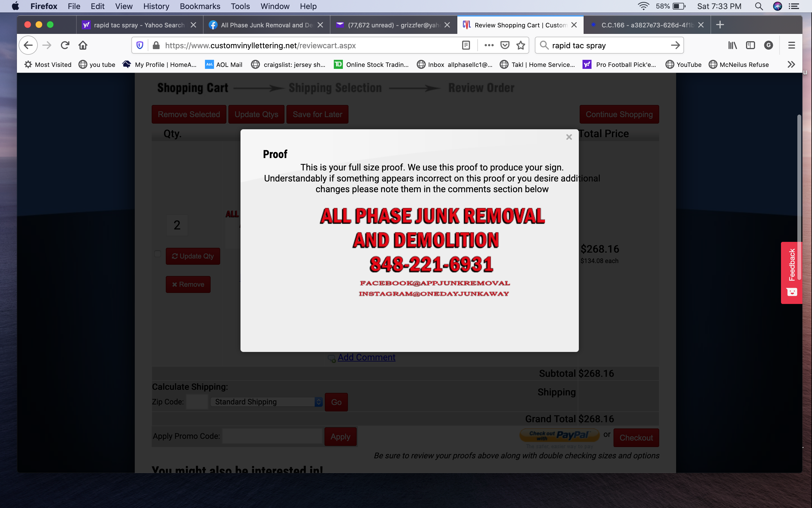Open a new tab with the plus icon
Image resolution: width=812 pixels, height=508 pixels.
coord(720,25)
